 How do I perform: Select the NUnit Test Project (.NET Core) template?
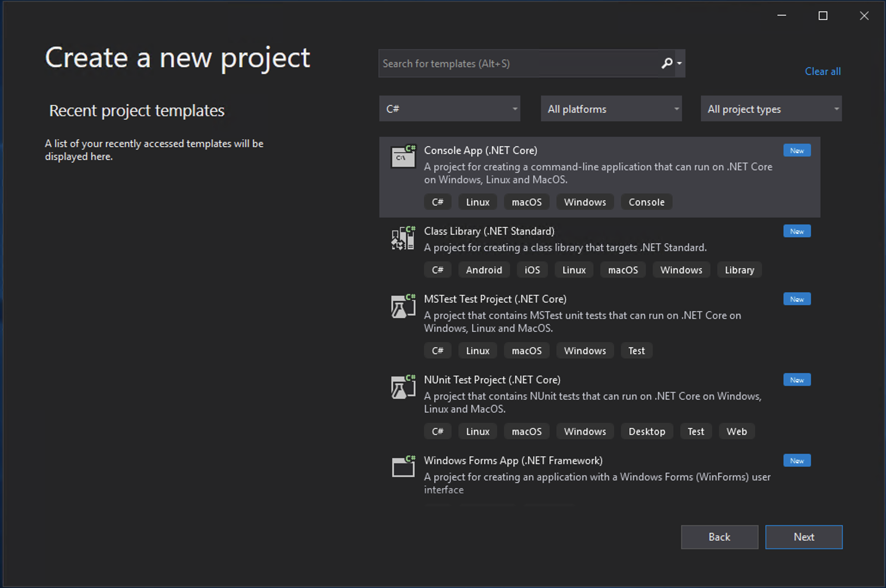492,380
